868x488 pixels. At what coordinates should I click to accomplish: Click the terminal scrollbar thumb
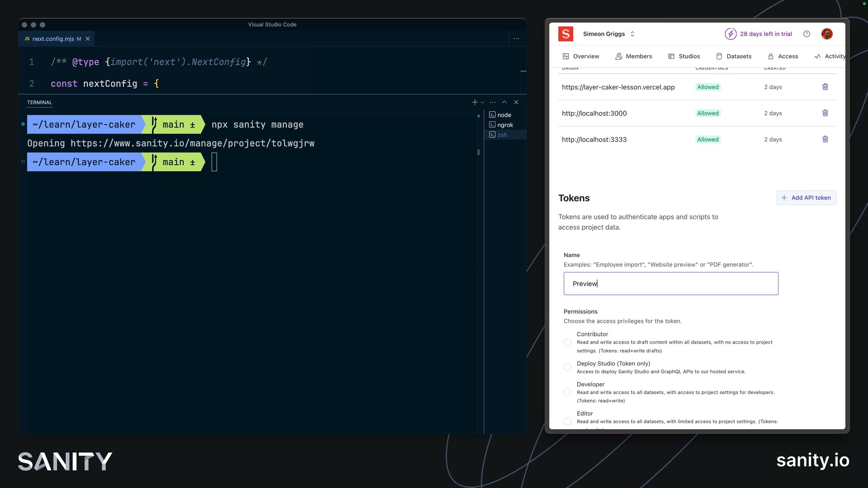click(479, 152)
